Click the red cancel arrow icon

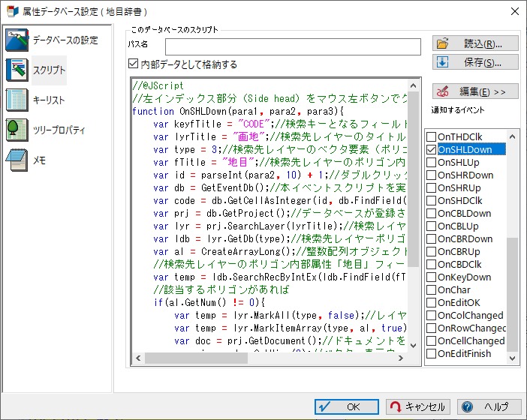(395, 407)
